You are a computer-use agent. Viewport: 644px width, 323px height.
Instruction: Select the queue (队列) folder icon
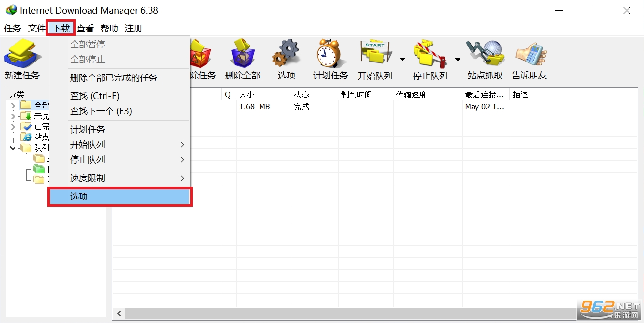pyautogui.click(x=26, y=148)
